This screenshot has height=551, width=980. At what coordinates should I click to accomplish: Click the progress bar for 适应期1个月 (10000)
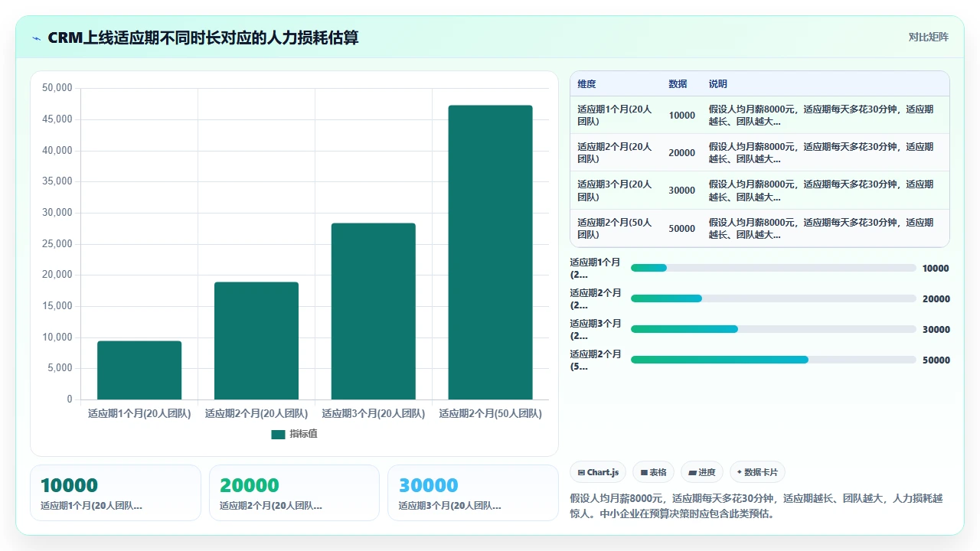pos(773,268)
